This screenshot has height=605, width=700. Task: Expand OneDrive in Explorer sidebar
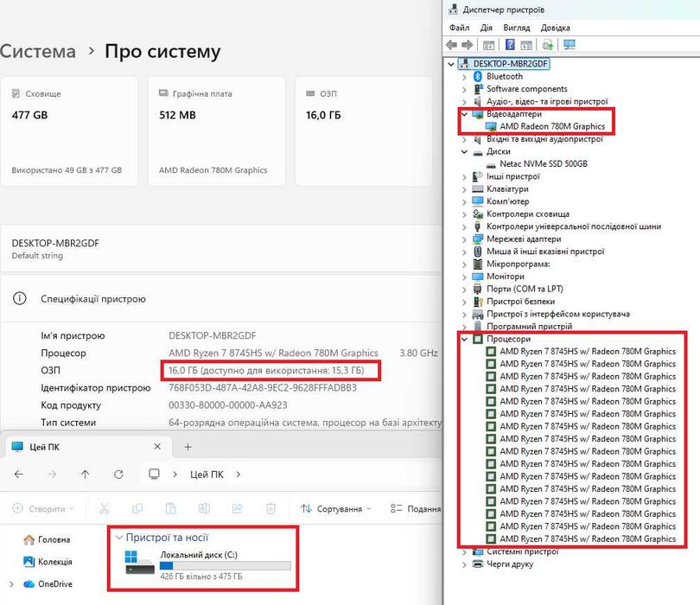click(11, 584)
